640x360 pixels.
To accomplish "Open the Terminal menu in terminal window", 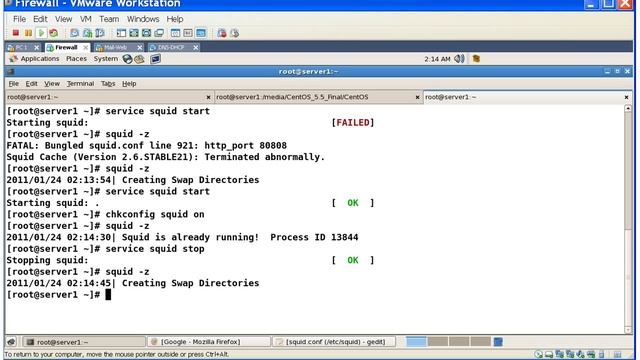I will pyautogui.click(x=80, y=84).
